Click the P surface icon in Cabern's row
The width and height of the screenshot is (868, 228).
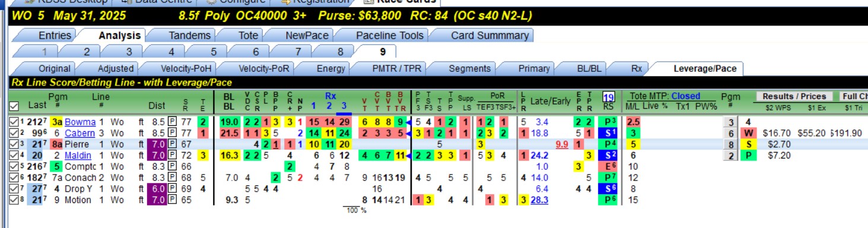click(x=172, y=132)
